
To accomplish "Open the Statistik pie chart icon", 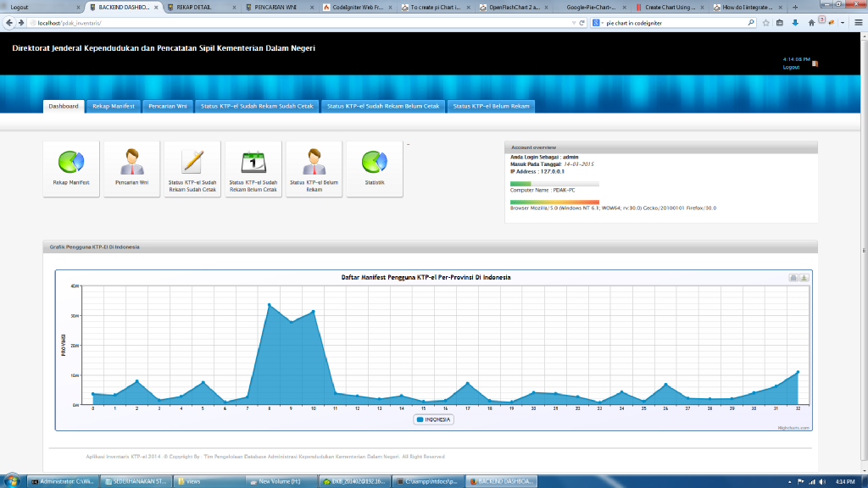I will 375,161.
